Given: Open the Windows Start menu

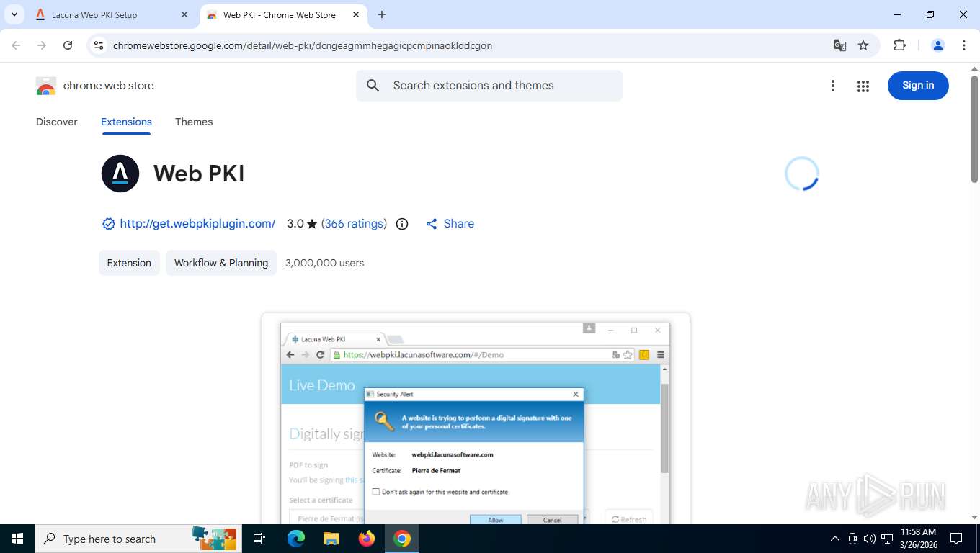Looking at the screenshot, I should point(17,539).
